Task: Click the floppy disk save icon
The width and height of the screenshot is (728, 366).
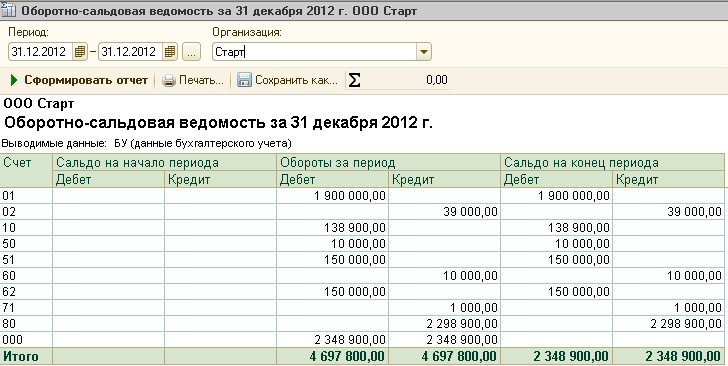Action: [x=244, y=80]
